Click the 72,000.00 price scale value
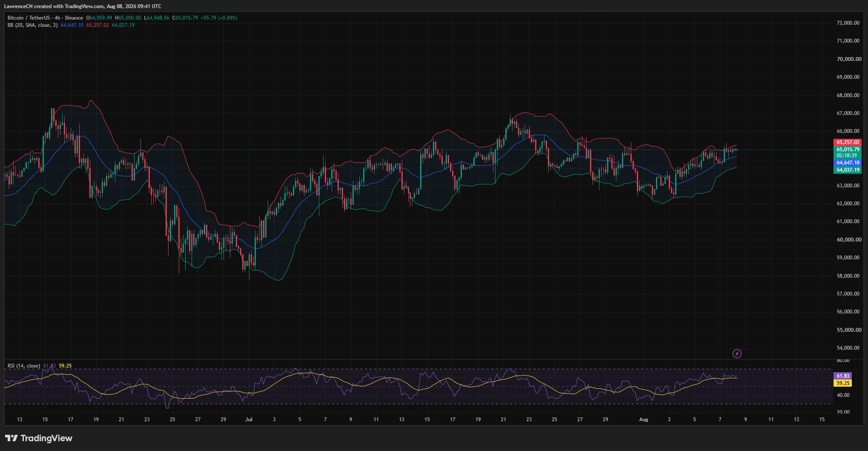868x451 pixels. pyautogui.click(x=848, y=23)
